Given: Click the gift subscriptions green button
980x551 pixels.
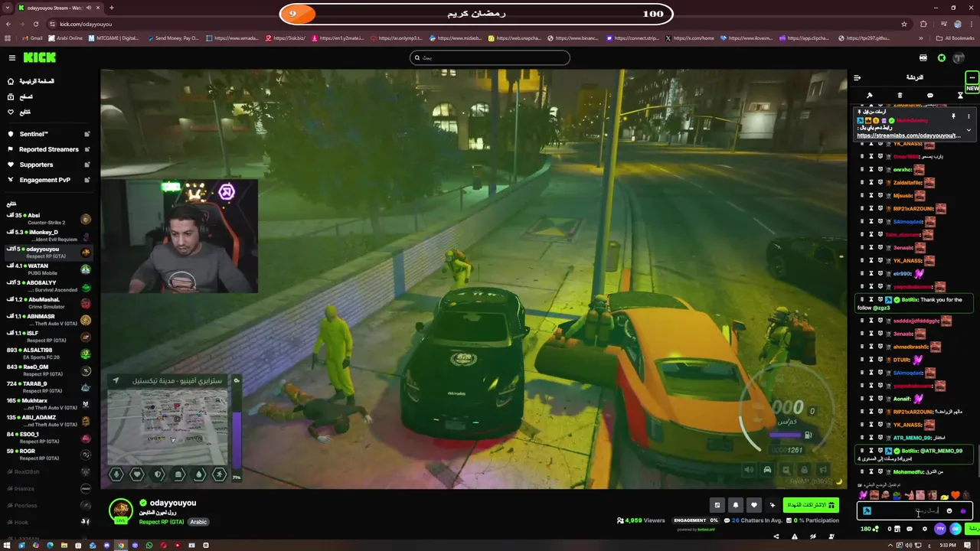Looking at the screenshot, I should coord(811,505).
